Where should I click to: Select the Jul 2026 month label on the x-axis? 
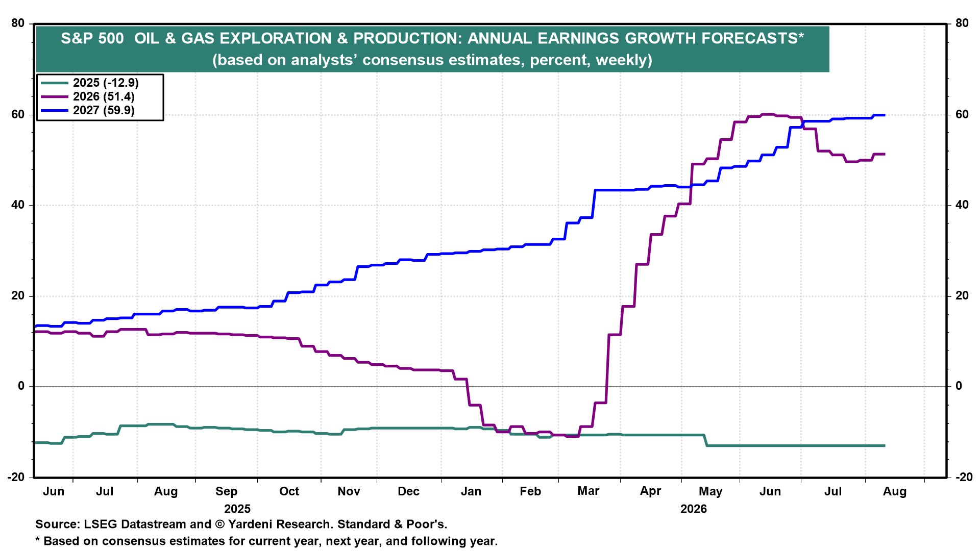(x=833, y=491)
